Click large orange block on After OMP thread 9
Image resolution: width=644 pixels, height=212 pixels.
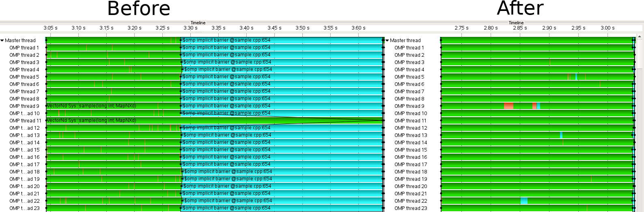(508, 106)
